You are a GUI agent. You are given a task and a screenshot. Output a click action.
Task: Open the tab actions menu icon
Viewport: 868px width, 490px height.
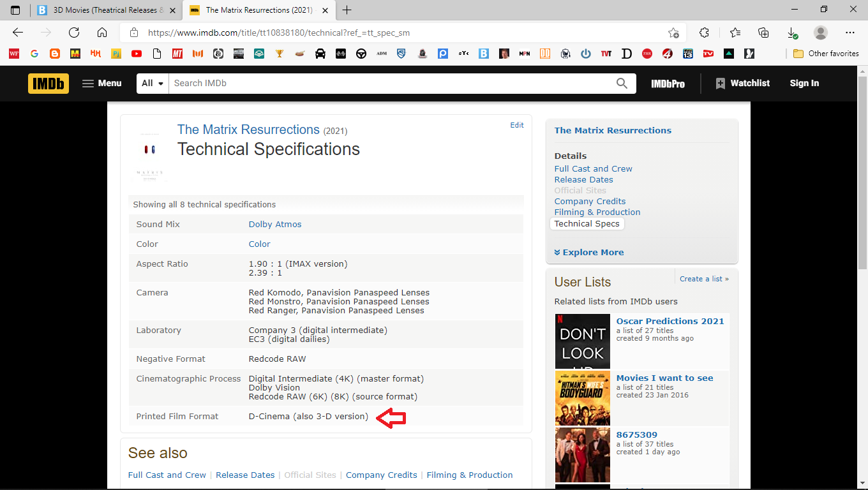[15, 10]
